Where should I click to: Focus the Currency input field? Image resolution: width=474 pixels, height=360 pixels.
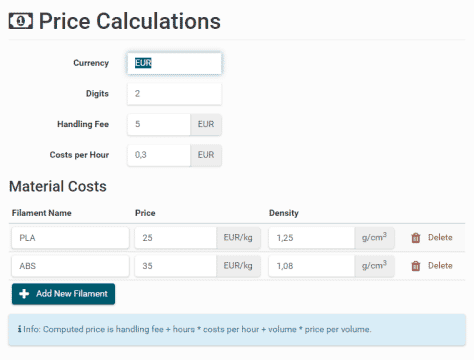tap(174, 63)
